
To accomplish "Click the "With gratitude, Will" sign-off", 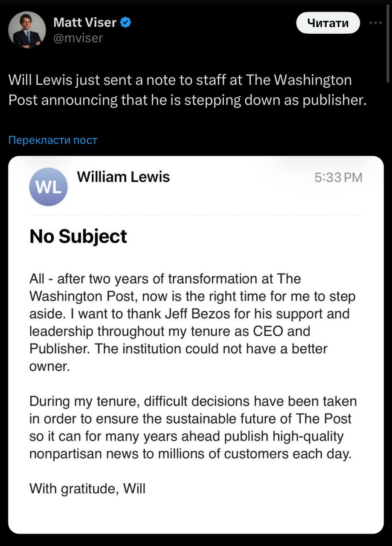I will pos(87,488).
